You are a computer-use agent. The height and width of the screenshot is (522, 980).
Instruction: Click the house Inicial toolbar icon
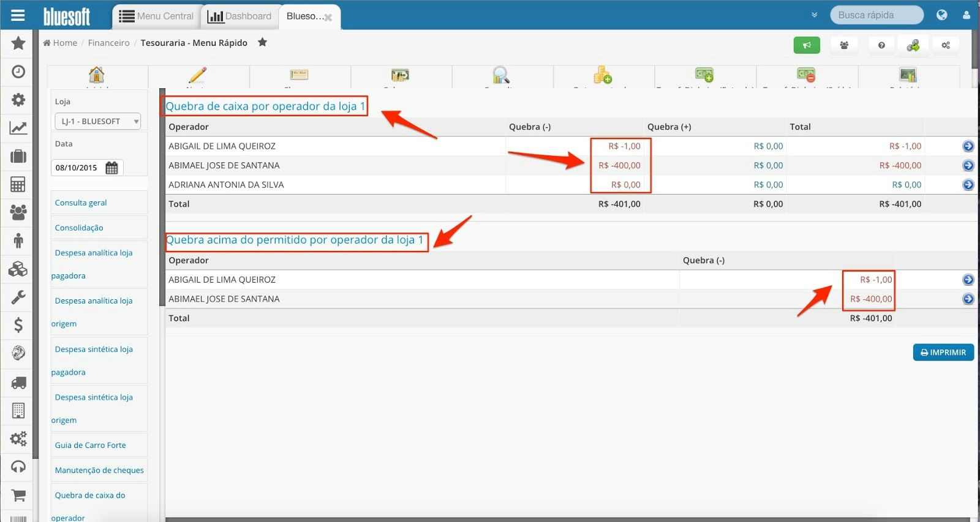pyautogui.click(x=97, y=75)
